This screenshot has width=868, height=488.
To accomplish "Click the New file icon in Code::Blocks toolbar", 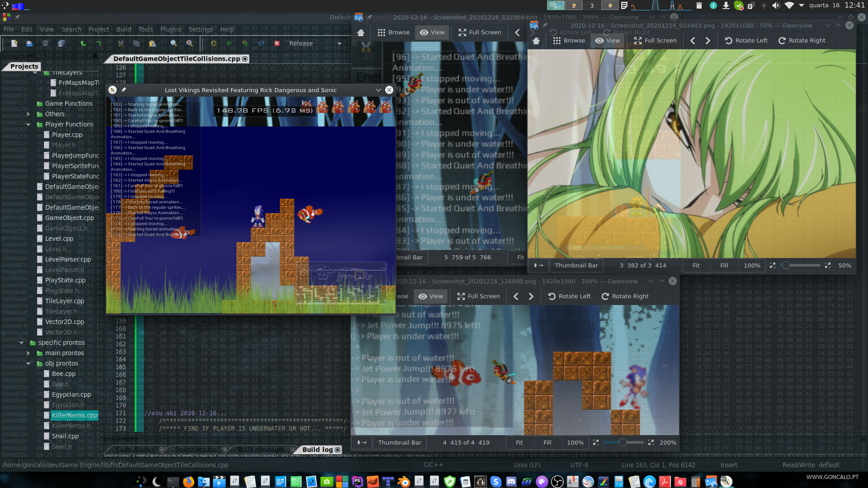I will [x=14, y=43].
